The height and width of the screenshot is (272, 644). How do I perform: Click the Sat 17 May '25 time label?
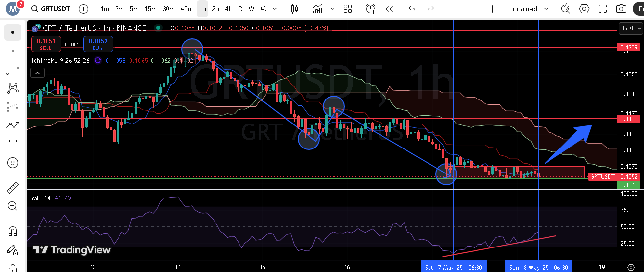tap(454, 267)
